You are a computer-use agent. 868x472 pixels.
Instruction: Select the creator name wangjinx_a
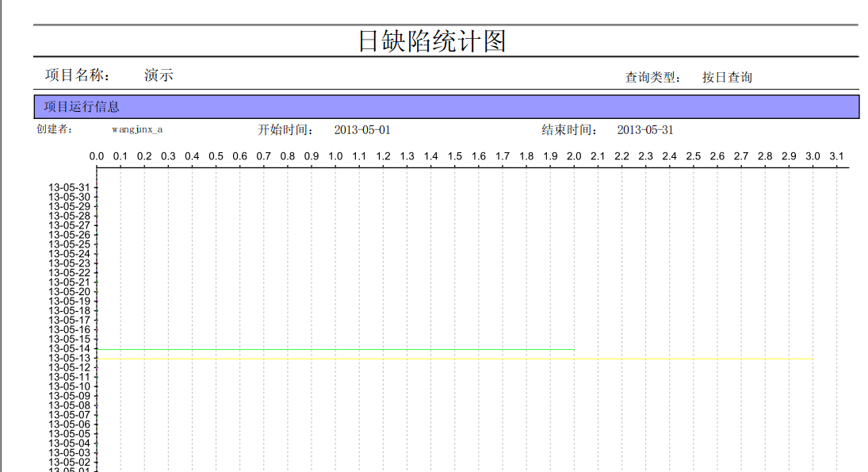[x=137, y=129]
